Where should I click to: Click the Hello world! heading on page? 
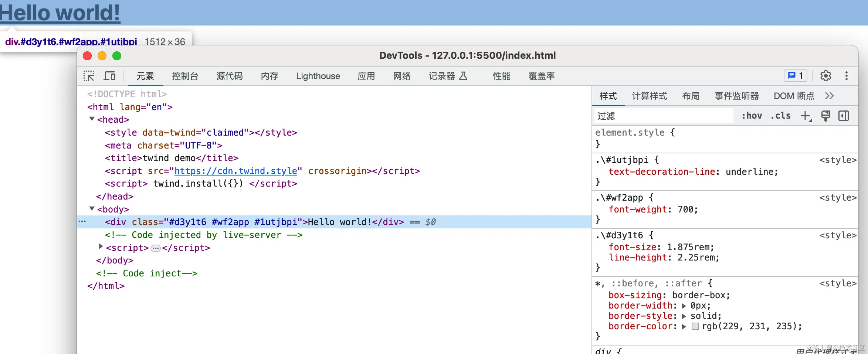pyautogui.click(x=60, y=13)
